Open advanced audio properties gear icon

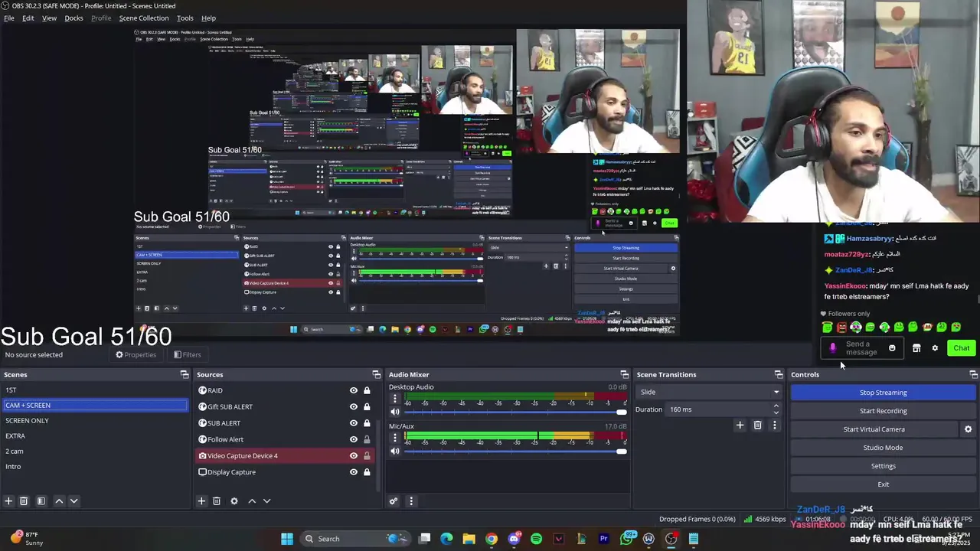click(394, 501)
